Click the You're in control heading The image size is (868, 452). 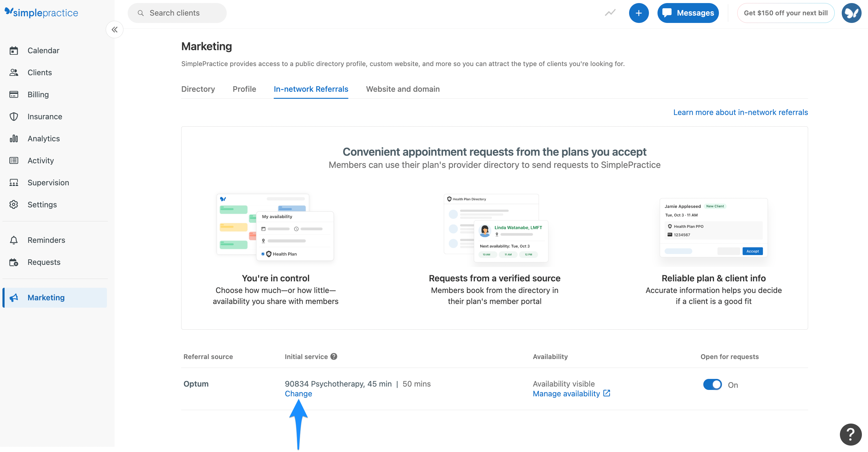(x=276, y=278)
